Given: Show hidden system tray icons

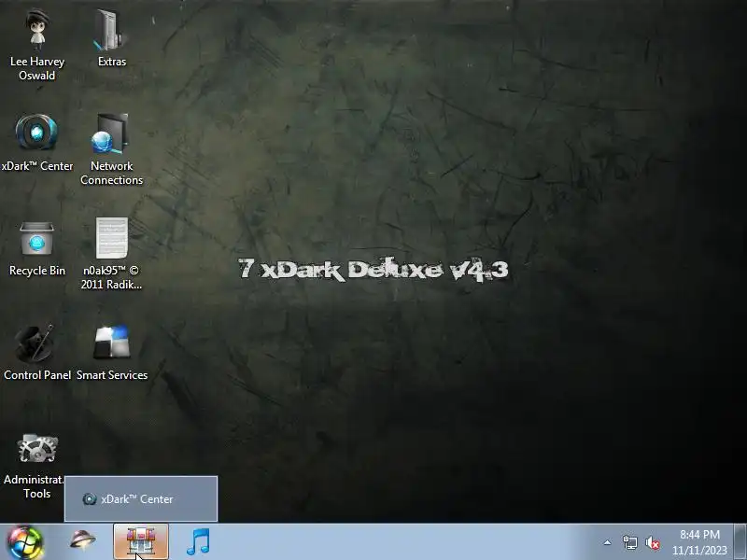Looking at the screenshot, I should (608, 542).
